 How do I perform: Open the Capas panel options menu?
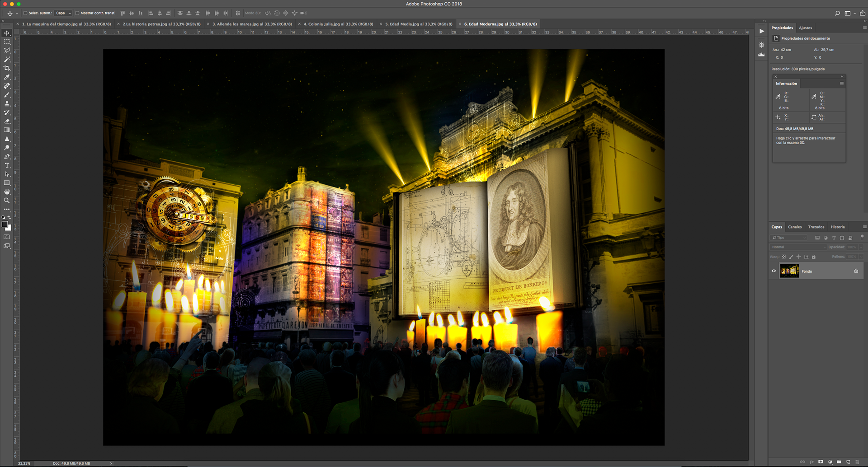(x=864, y=227)
